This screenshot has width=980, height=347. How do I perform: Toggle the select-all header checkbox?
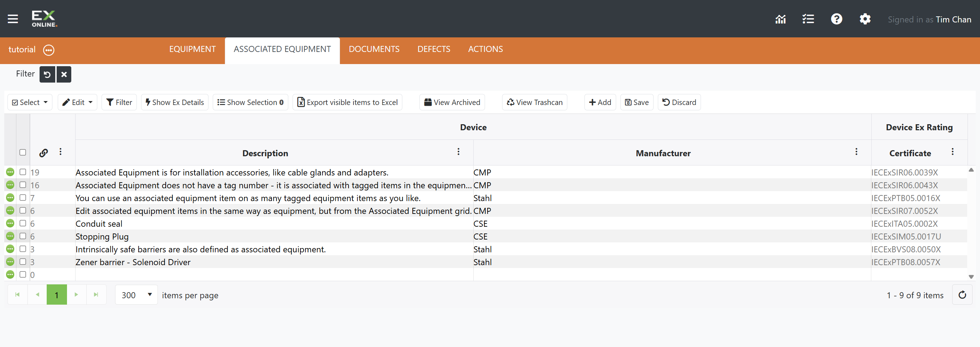click(23, 152)
